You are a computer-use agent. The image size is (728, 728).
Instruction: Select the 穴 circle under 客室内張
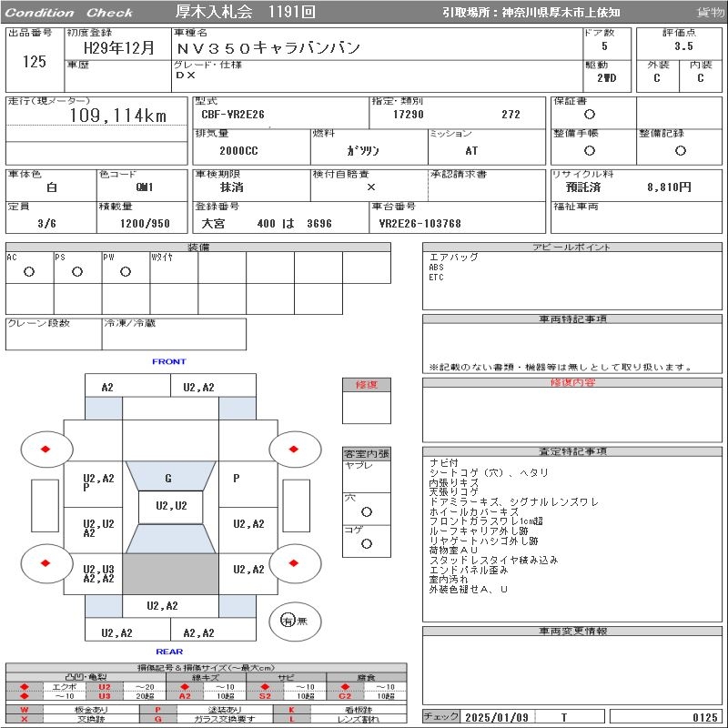(x=367, y=511)
